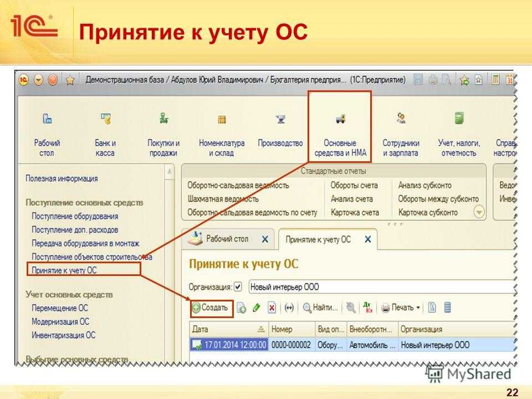Open Банк и касса section
Image resolution: width=532 pixels, height=399 pixels.
pos(105,135)
